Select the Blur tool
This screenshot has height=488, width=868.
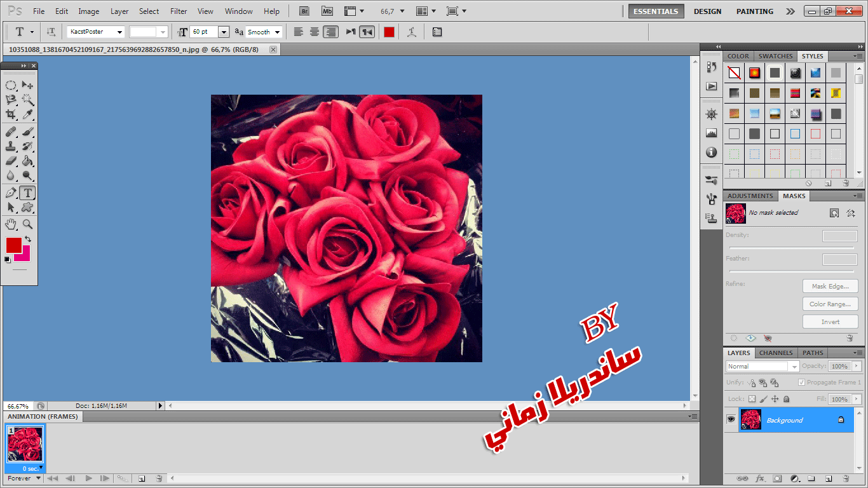[x=11, y=176]
